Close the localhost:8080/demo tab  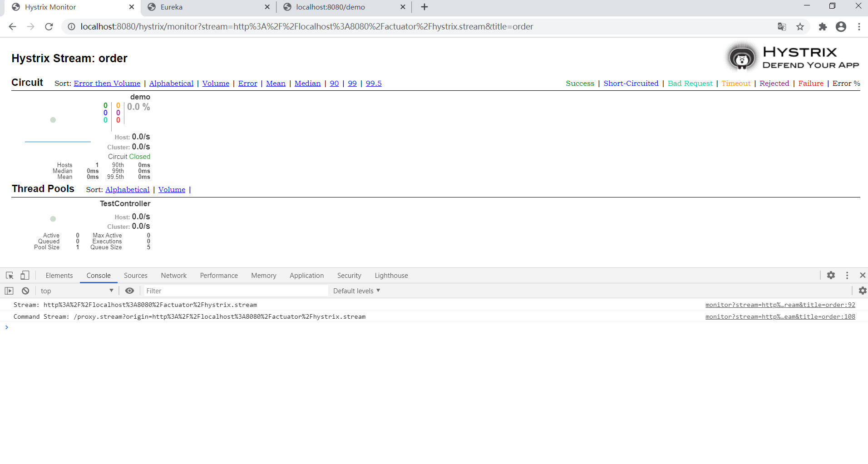point(403,7)
